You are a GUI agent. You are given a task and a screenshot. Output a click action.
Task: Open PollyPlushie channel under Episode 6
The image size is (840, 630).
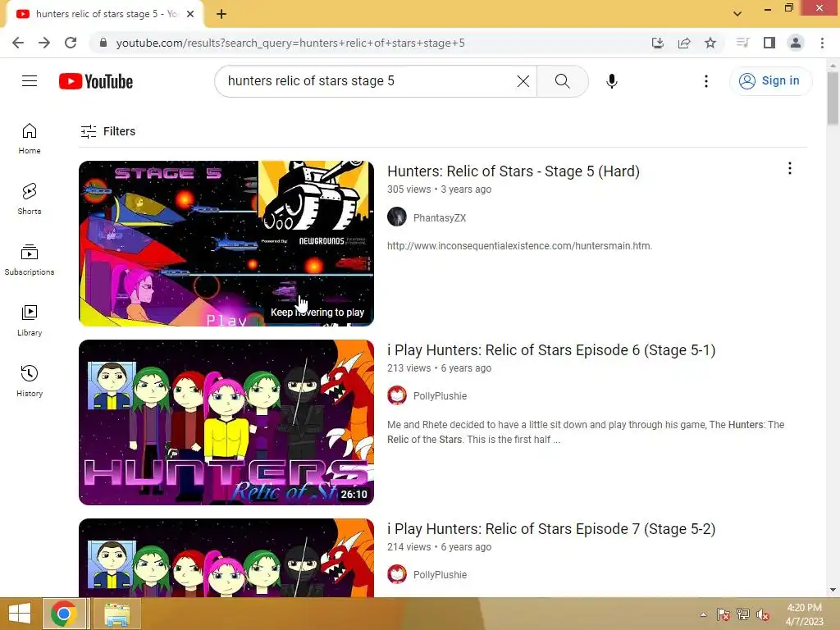(440, 396)
